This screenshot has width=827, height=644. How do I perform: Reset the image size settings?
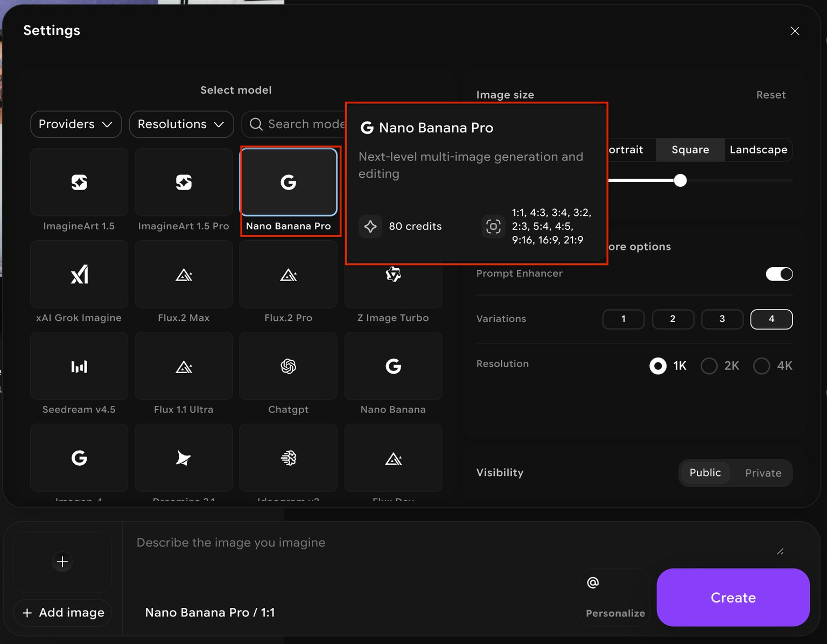(x=771, y=95)
